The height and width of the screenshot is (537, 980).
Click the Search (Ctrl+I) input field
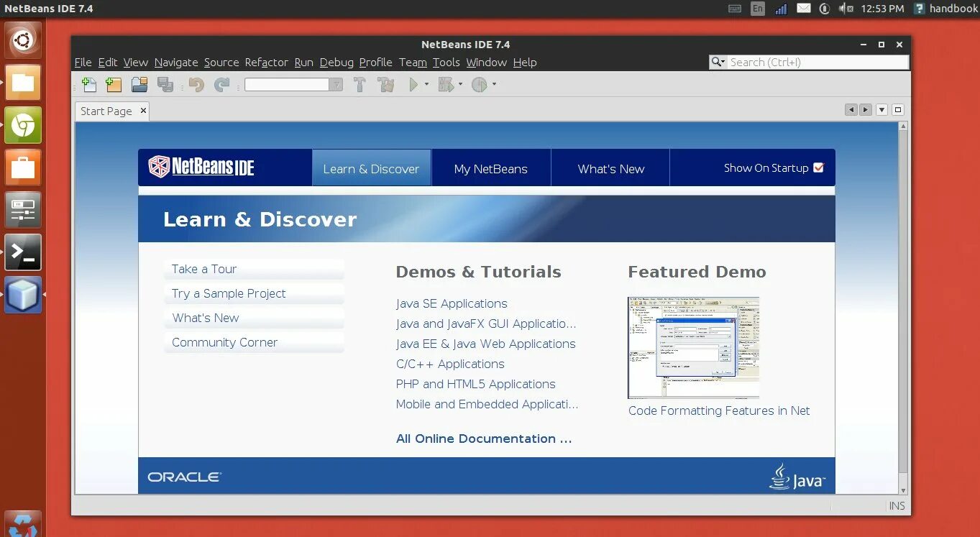(x=818, y=63)
